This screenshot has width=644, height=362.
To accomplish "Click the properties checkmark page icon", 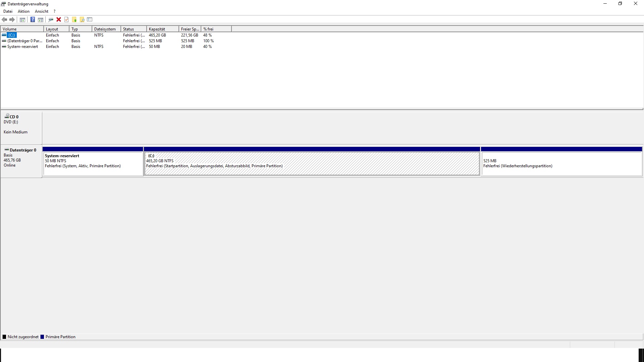I will tap(66, 19).
